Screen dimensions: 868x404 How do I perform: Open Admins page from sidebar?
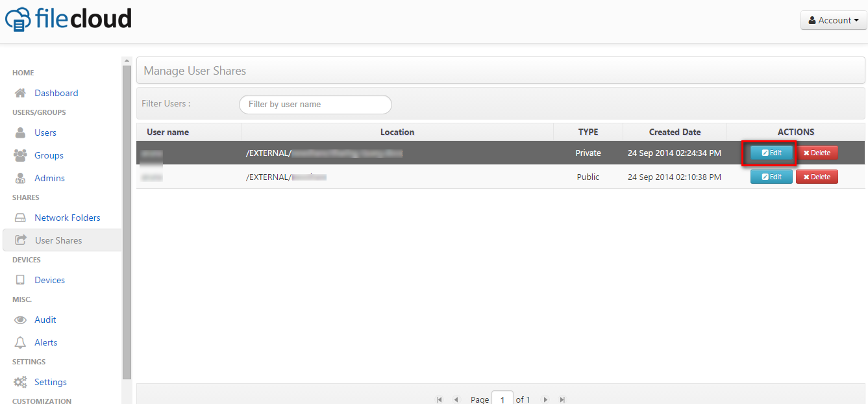[x=50, y=178]
